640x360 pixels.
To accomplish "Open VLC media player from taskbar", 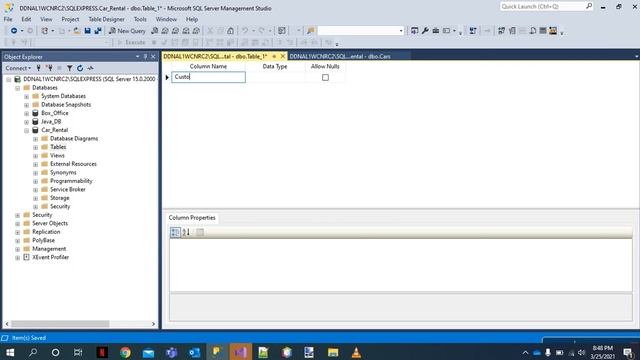I will 356,352.
